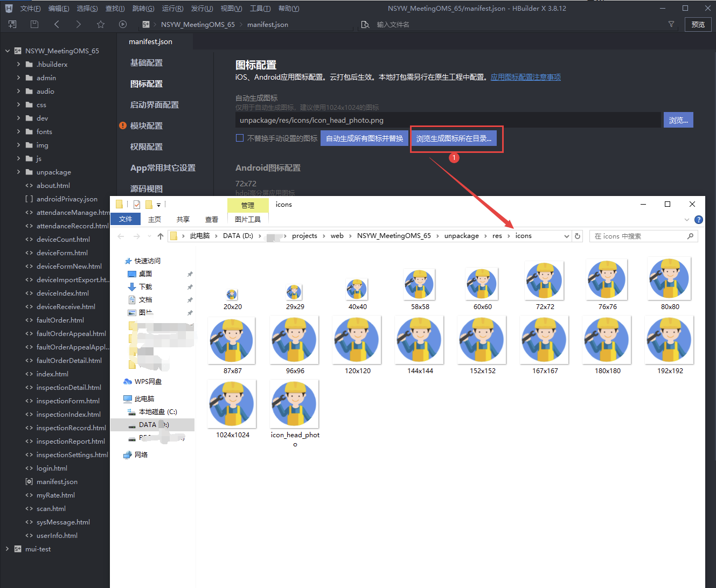Open the Explorer address history dropdown
This screenshot has width=716, height=588.
pos(566,236)
